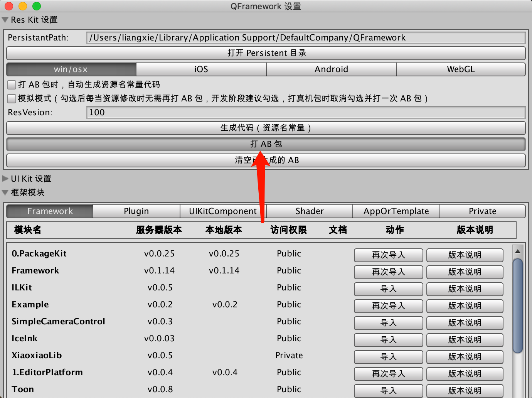Click the 生成代码 (资源名常量) button
The height and width of the screenshot is (398, 532).
tap(266, 128)
